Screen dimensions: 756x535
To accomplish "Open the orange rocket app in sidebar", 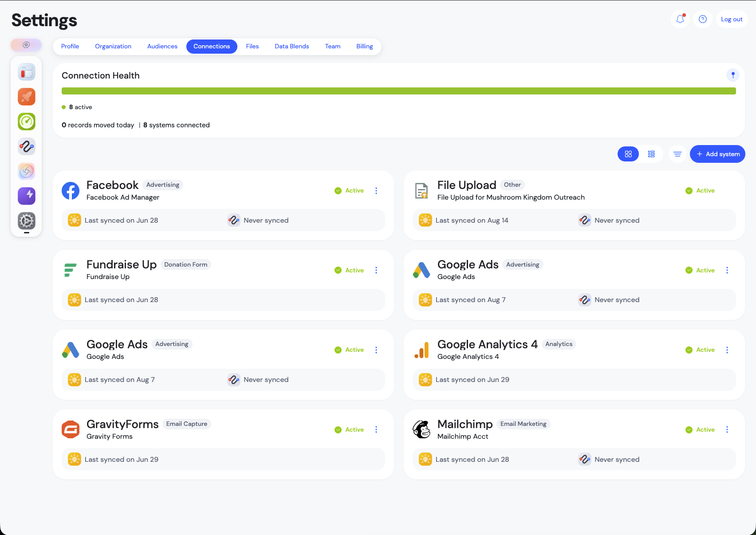I will click(x=27, y=97).
